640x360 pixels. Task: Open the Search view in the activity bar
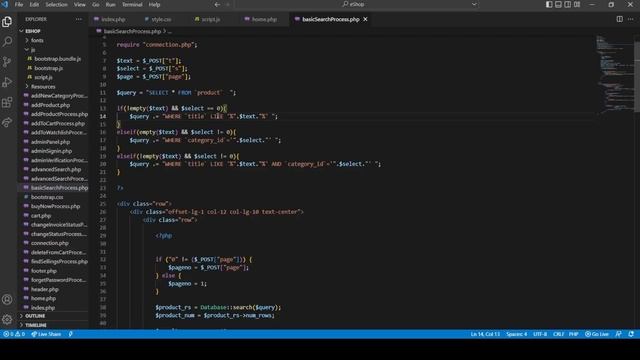click(7, 42)
